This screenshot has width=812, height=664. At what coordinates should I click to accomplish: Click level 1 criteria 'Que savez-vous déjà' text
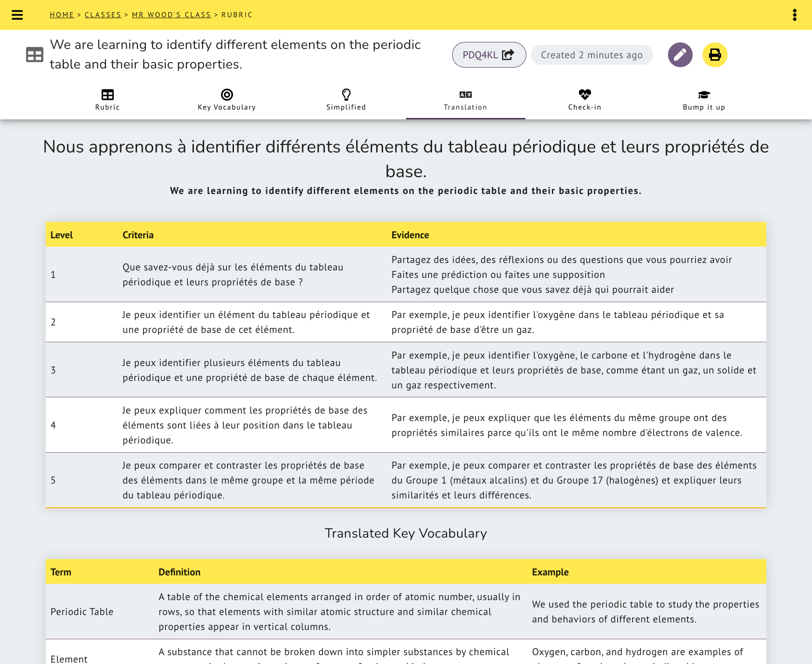click(233, 275)
